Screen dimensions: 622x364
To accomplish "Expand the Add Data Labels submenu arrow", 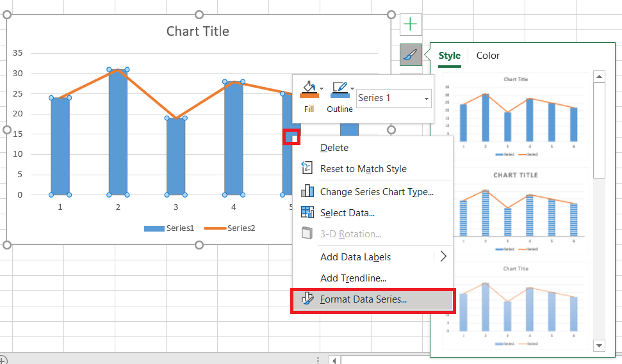I will [x=443, y=257].
